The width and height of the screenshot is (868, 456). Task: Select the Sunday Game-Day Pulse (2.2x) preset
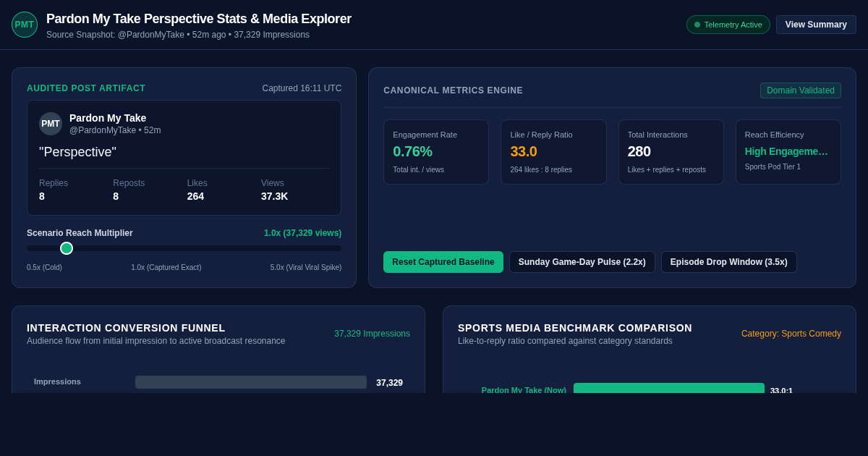[x=582, y=262]
